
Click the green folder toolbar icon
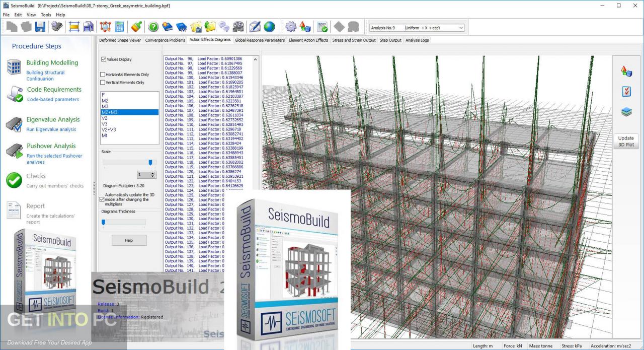point(210,27)
